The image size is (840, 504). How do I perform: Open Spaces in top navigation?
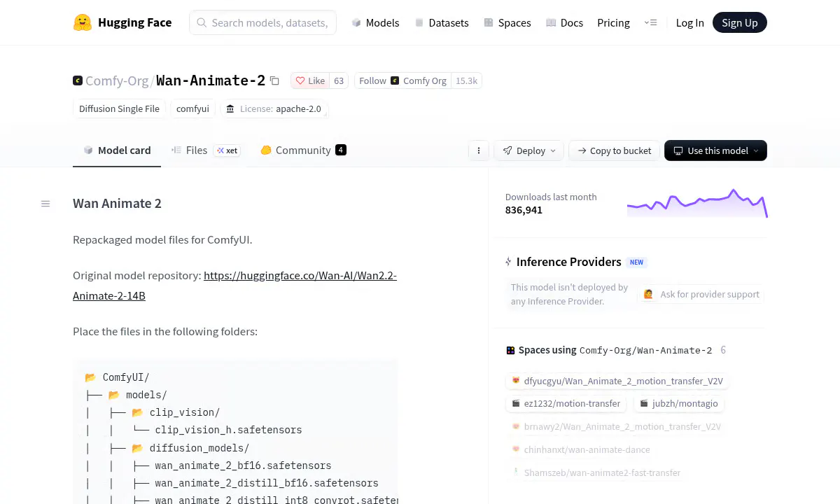[x=507, y=22]
